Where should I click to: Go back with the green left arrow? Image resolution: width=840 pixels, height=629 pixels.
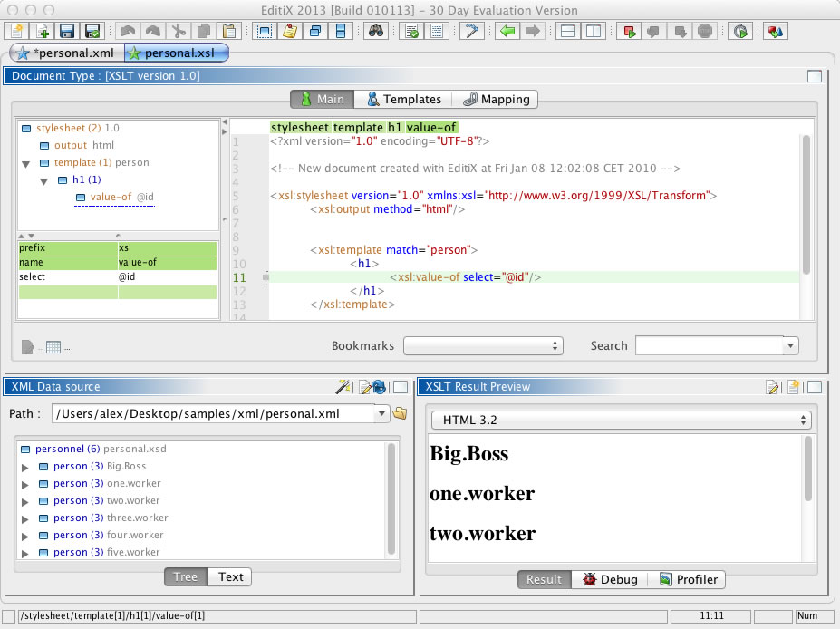point(507,31)
